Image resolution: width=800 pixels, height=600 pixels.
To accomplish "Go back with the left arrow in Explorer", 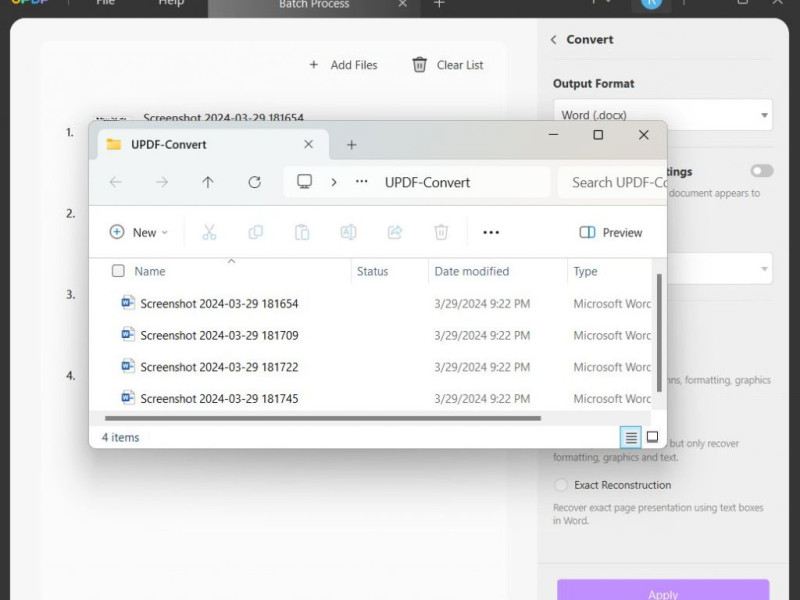I will point(116,182).
